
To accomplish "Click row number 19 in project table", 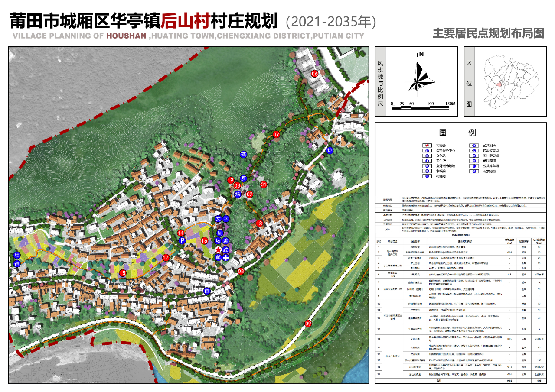I will pyautogui.click(x=378, y=374).
